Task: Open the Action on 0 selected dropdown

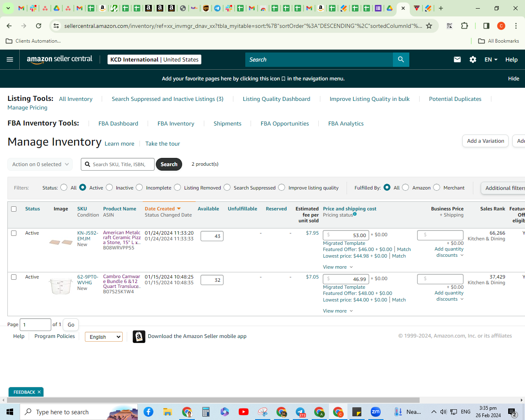Action: coord(40,164)
